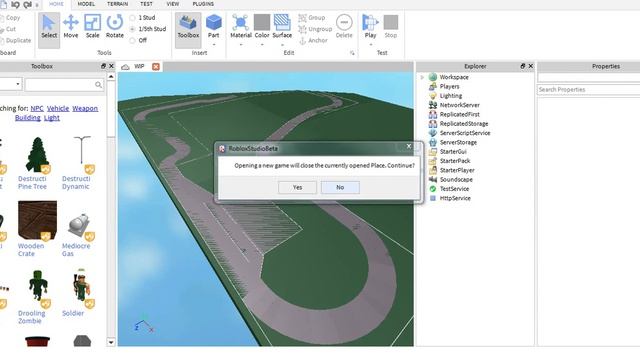Open the HOME ribbon tab

coord(56,4)
